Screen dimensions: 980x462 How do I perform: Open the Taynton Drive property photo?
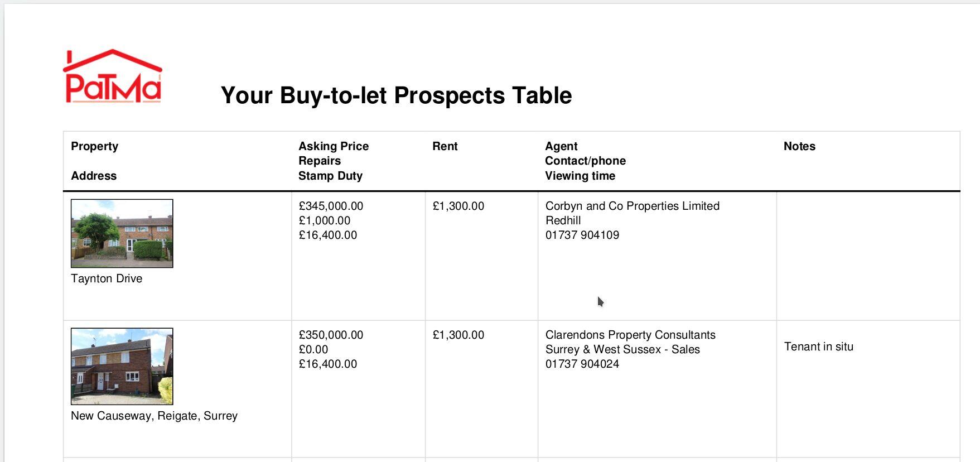(x=122, y=233)
